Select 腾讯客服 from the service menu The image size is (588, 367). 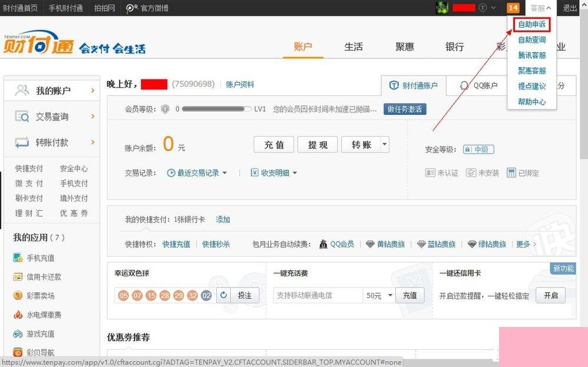(x=532, y=55)
